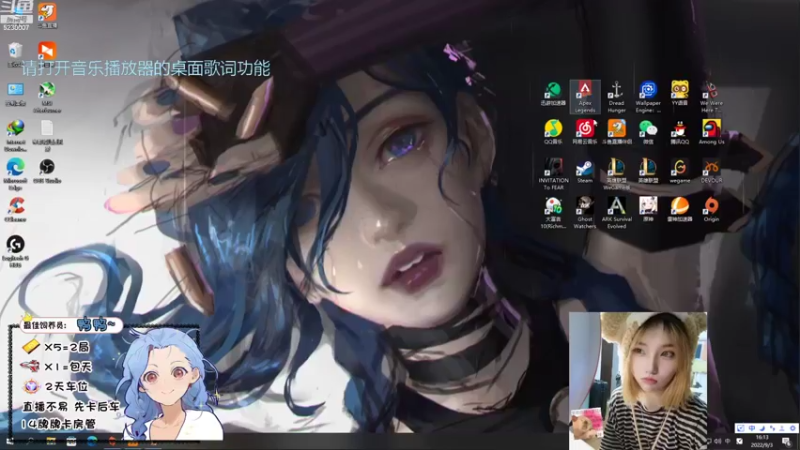
Task: Launch the Douyu streaming companion orange icon
Action: [x=616, y=132]
